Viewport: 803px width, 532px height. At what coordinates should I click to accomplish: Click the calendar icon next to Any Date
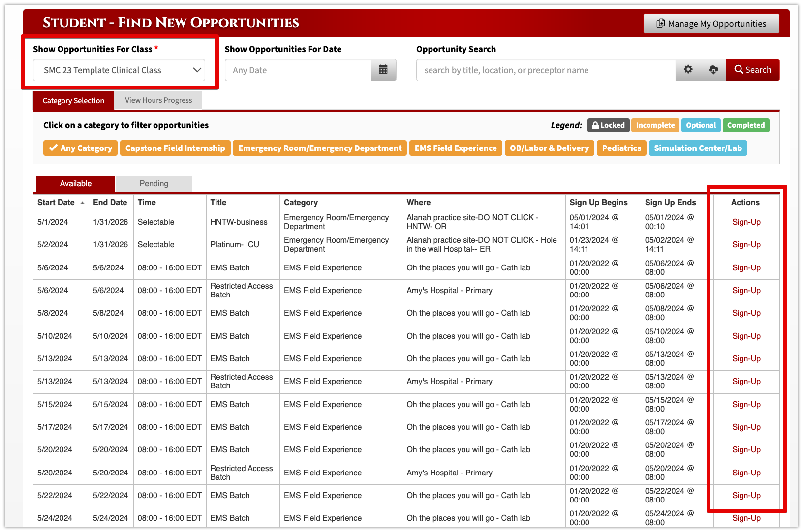pos(383,70)
